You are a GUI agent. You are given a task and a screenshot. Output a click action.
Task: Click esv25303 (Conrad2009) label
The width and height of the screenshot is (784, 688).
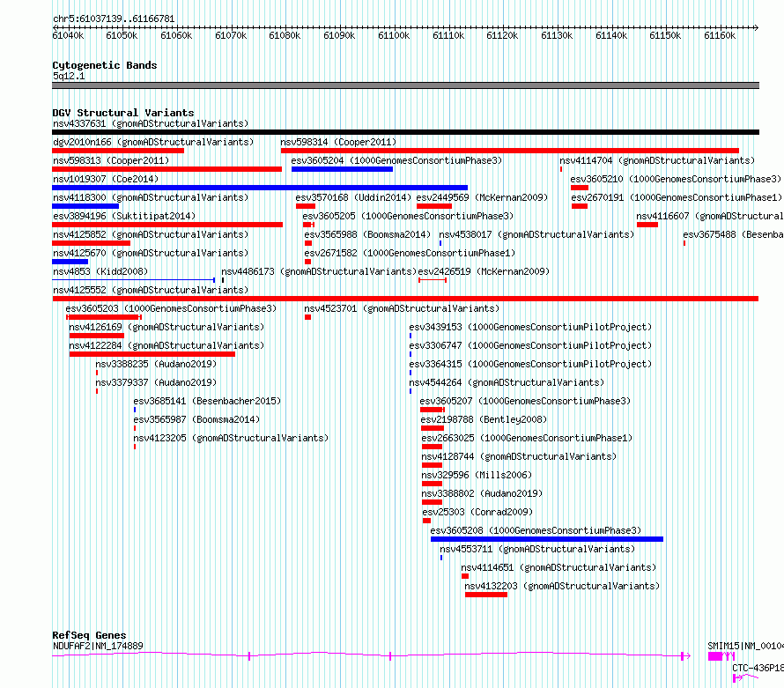pyautogui.click(x=477, y=512)
